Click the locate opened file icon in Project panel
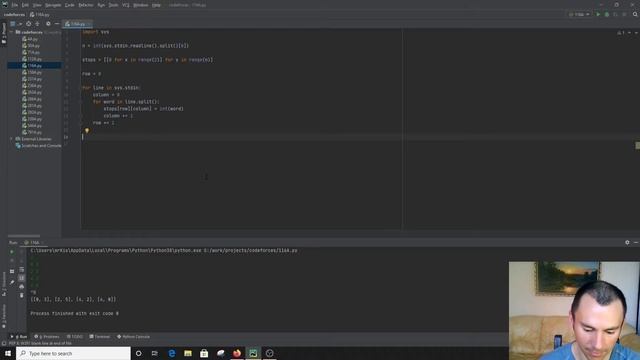This screenshot has height=360, width=640. pos(28,24)
